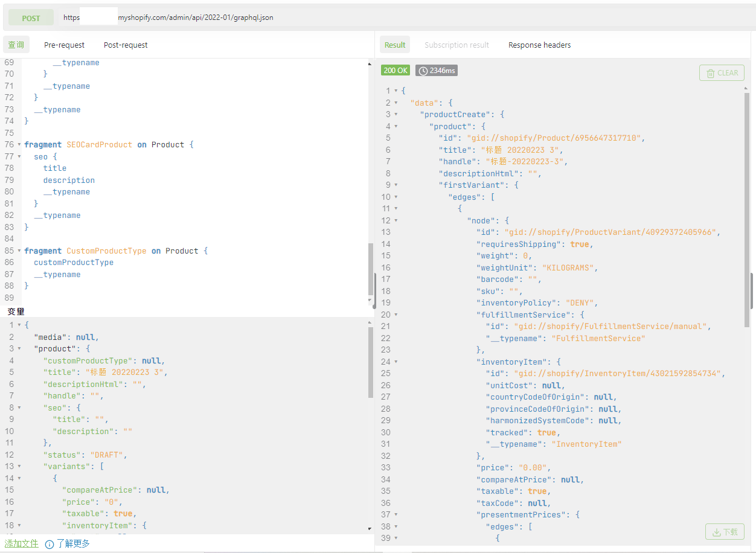Click the 2346ms response time badge
This screenshot has height=553, width=756.
pos(436,71)
